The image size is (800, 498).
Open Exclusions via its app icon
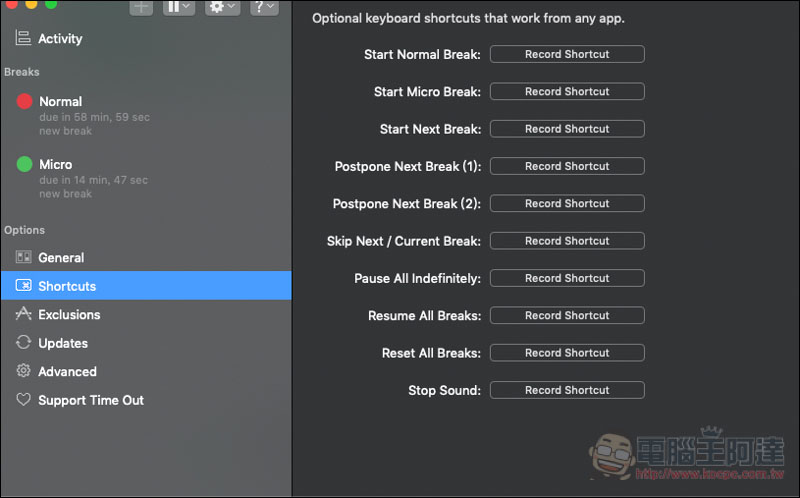(x=23, y=313)
